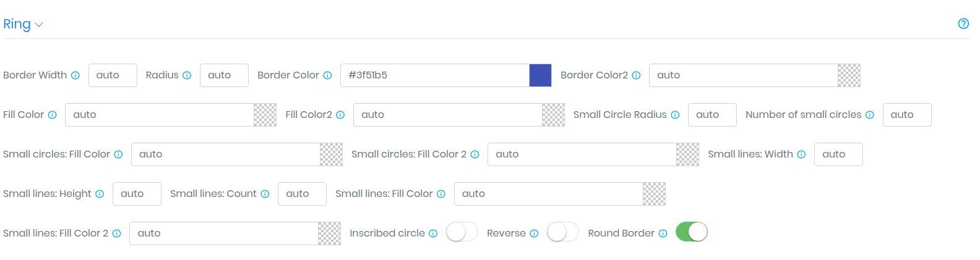Enable the Inscribed circle toggle
Screen dimensions: 980x260
[462, 232]
